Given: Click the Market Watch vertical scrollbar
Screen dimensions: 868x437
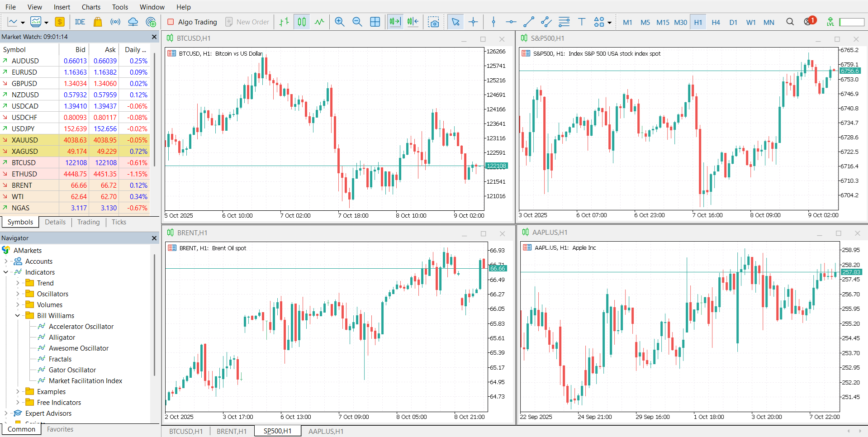Looking at the screenshot, I should [155, 109].
